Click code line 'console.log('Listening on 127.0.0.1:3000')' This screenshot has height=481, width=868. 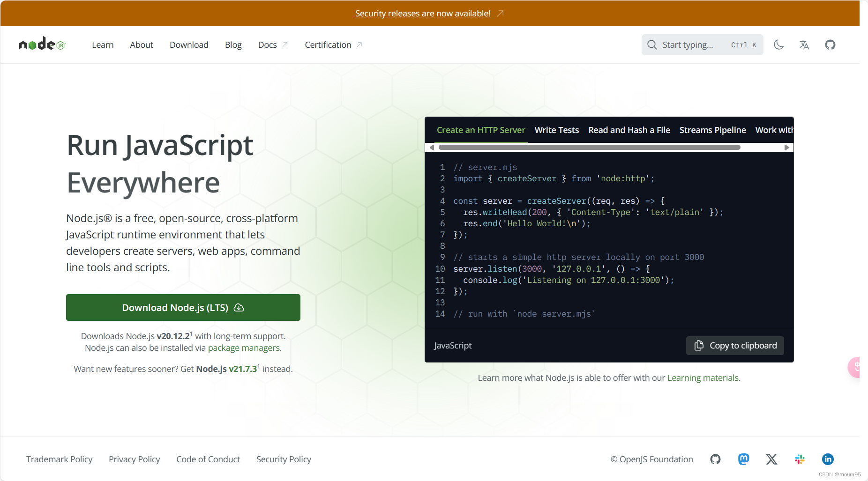pos(569,280)
